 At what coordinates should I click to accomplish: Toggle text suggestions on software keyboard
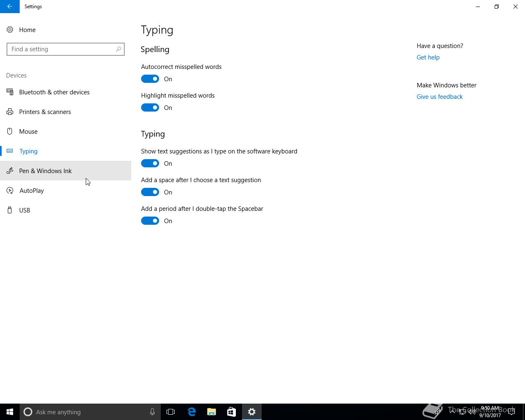pos(150,163)
